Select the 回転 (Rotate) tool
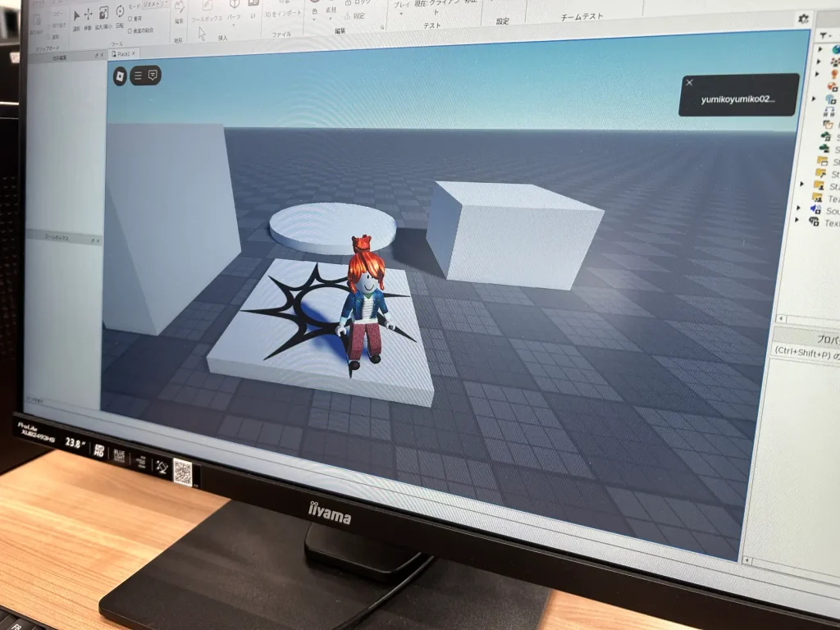The image size is (840, 630). [x=119, y=13]
